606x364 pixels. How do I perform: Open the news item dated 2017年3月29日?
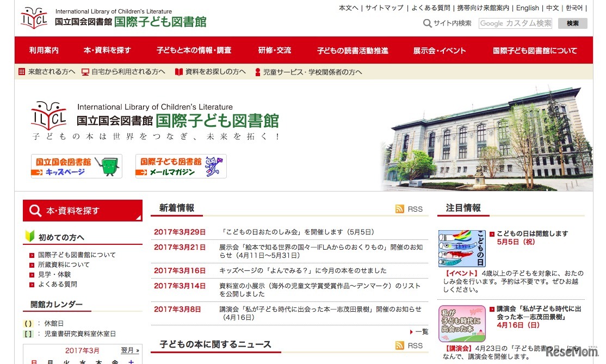pyautogui.click(x=297, y=232)
